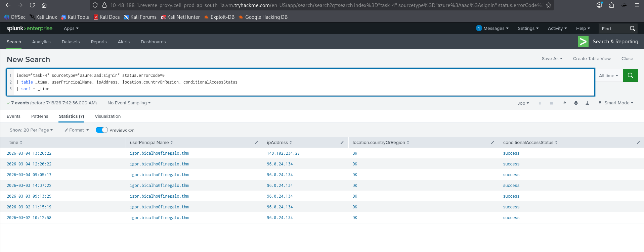Open the Help dropdown
Screen dimensions: 644x252
click(x=583, y=29)
